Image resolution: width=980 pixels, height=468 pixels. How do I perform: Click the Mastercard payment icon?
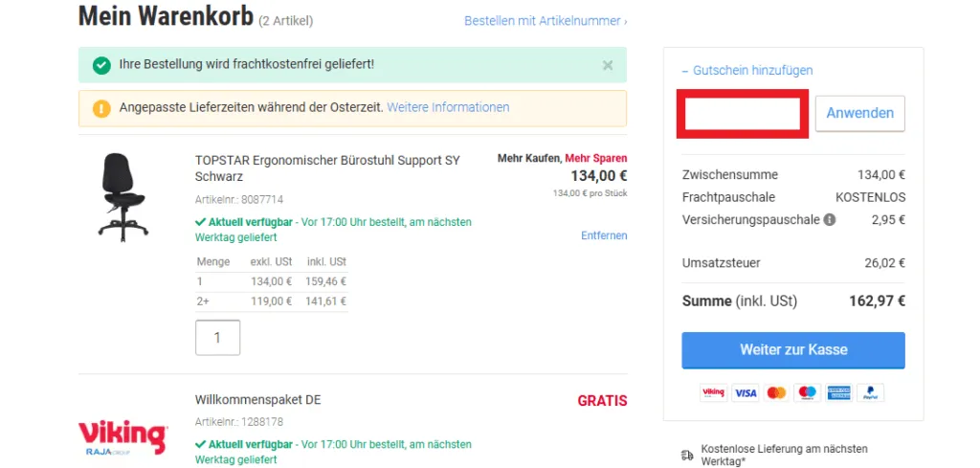[776, 392]
